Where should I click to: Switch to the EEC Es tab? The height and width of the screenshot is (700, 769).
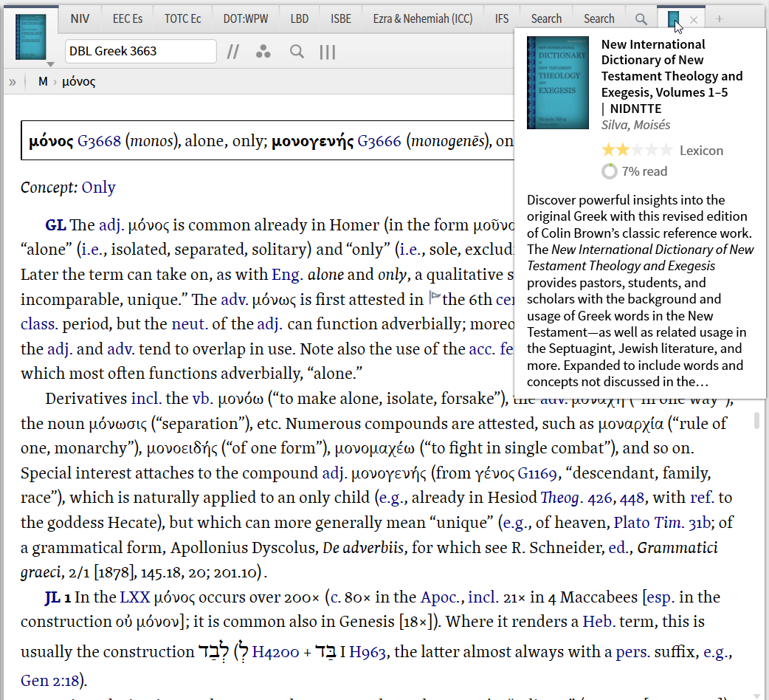128,18
